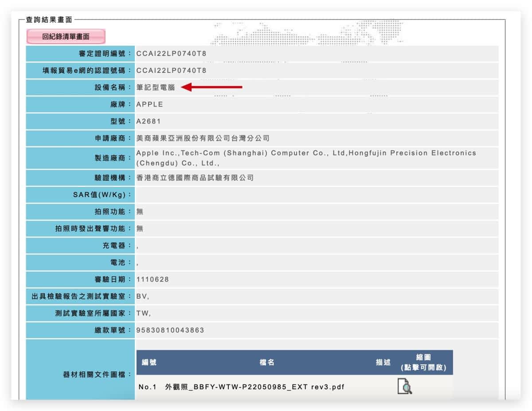
Task: Click the 審定證明編號 value CCAI22LP0740T8
Action: click(171, 54)
